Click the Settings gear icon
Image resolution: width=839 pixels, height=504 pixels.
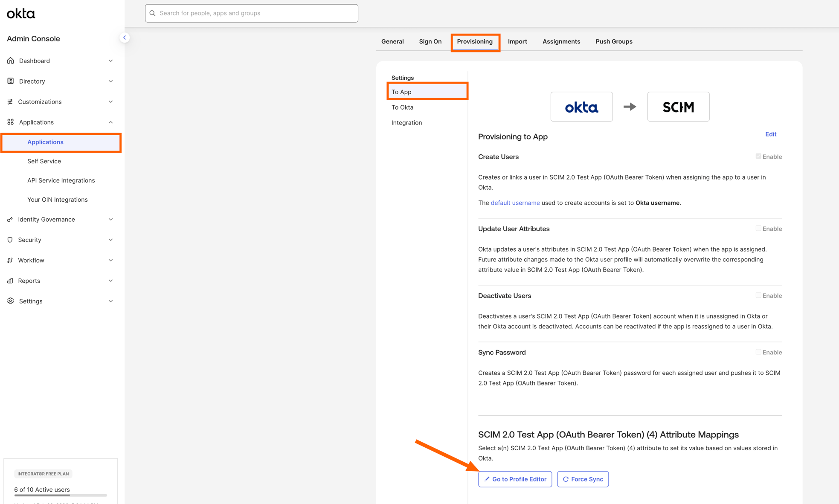(11, 301)
